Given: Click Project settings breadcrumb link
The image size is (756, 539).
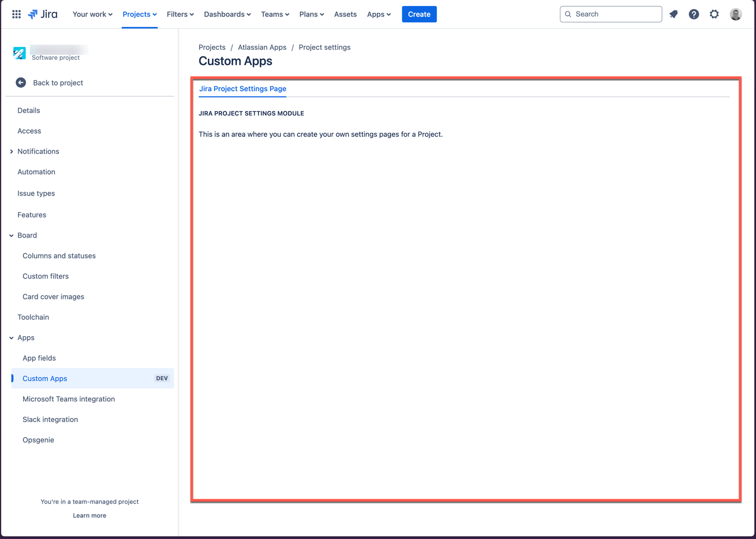Looking at the screenshot, I should pos(325,47).
